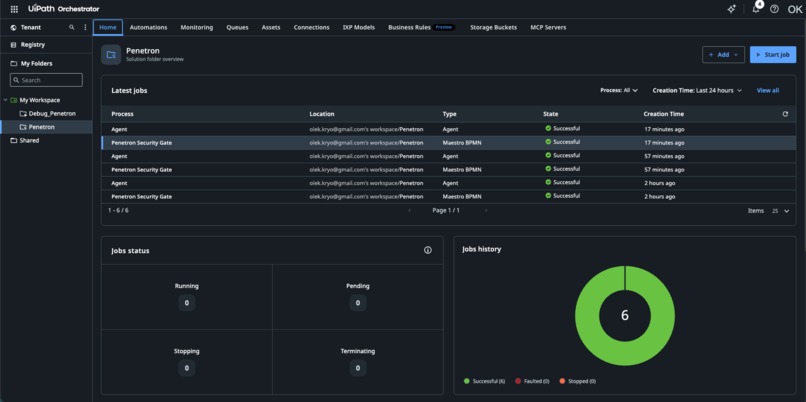Sort by the Location column header
The width and height of the screenshot is (806, 402).
pos(322,114)
